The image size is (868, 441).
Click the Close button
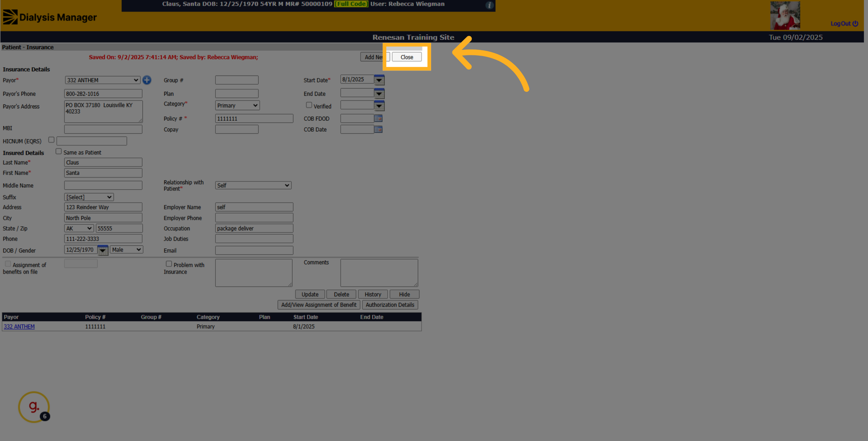[x=407, y=57]
